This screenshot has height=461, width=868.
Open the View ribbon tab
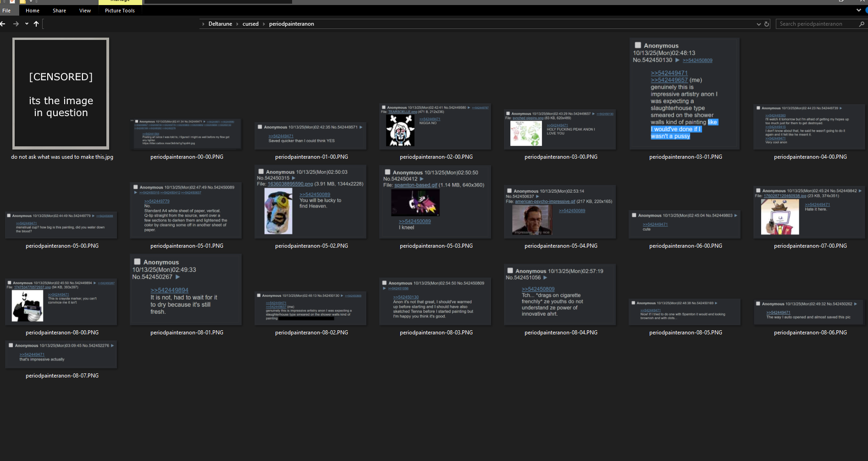[x=85, y=11]
